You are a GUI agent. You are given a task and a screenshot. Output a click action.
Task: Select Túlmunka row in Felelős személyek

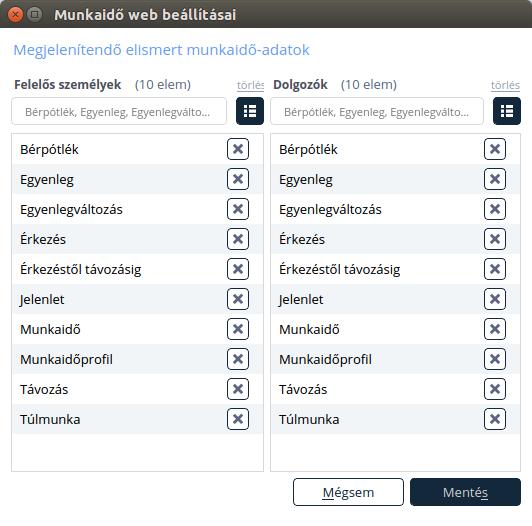(137, 419)
